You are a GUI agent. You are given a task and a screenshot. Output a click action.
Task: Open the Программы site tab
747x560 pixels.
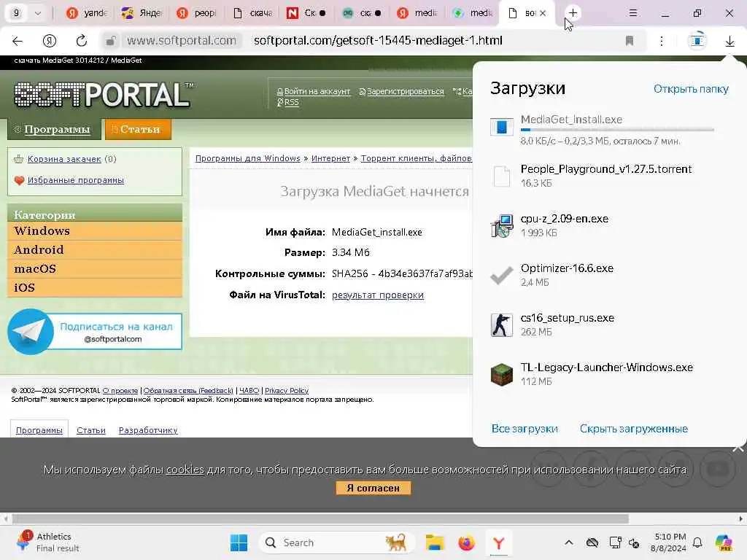coord(54,129)
